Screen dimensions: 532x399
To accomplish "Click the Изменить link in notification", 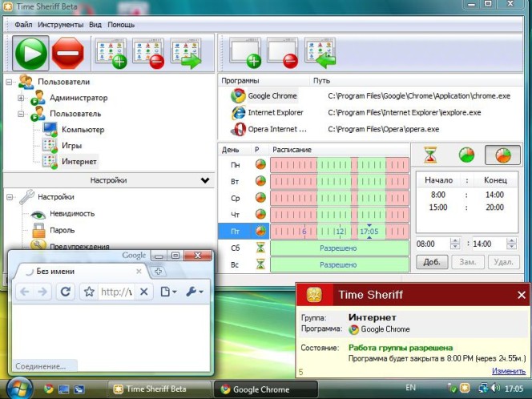I will (x=509, y=371).
